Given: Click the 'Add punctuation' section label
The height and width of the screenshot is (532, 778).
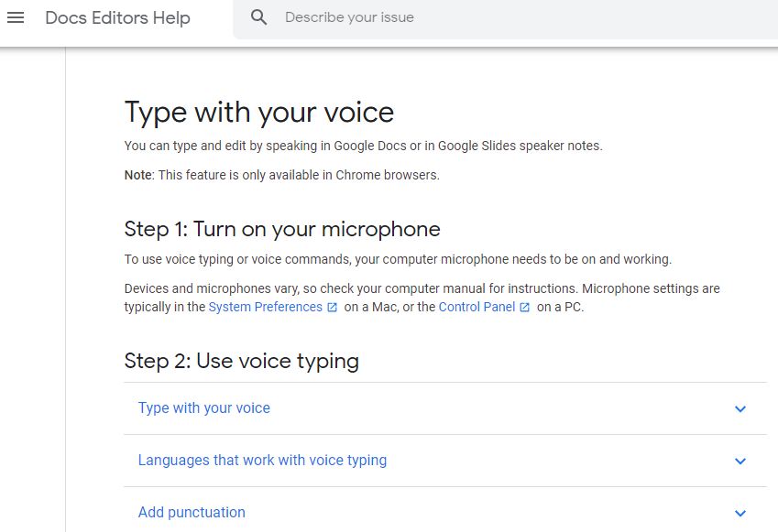Looking at the screenshot, I should [x=192, y=513].
